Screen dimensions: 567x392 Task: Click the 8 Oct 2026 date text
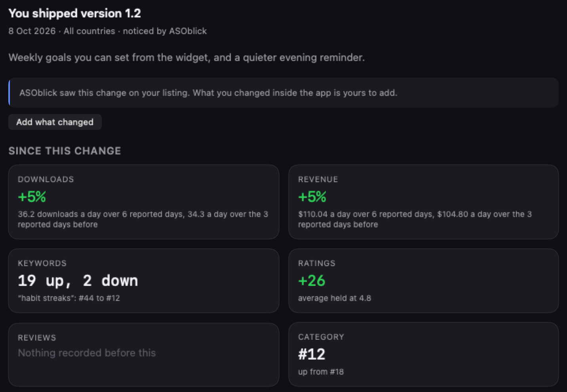(x=32, y=31)
